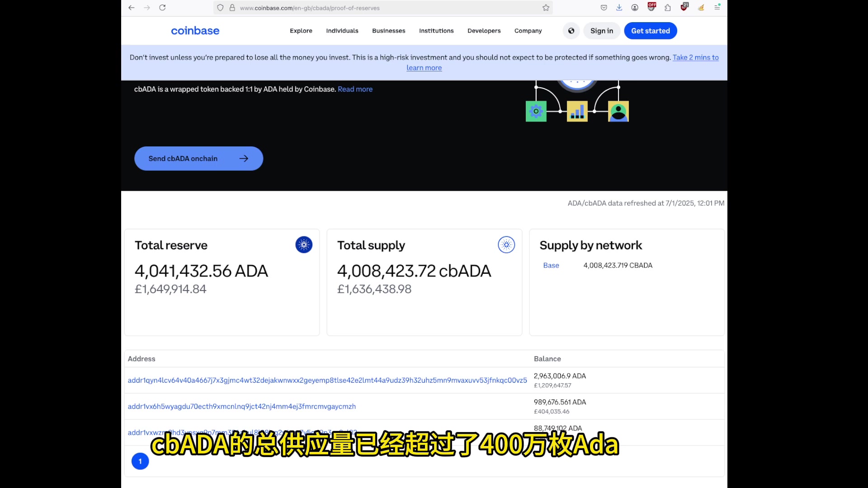Reload the page with the refresh icon
Viewport: 868px width, 488px height.
(162, 8)
